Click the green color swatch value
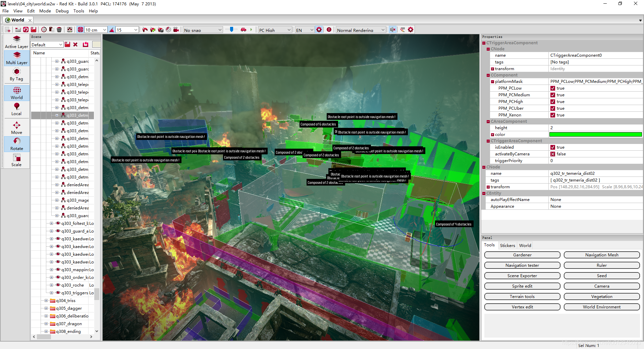The image size is (644, 349). [595, 135]
